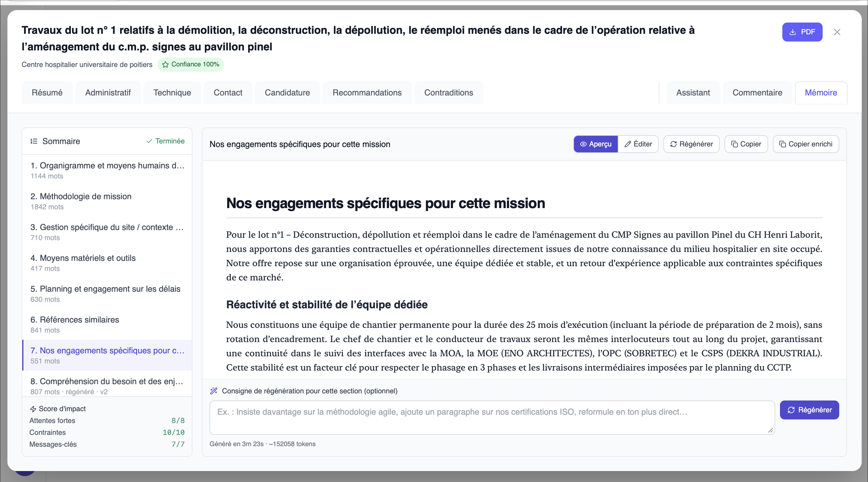Click the blue Régénérer button beside the input
The image size is (868, 482).
(809, 410)
